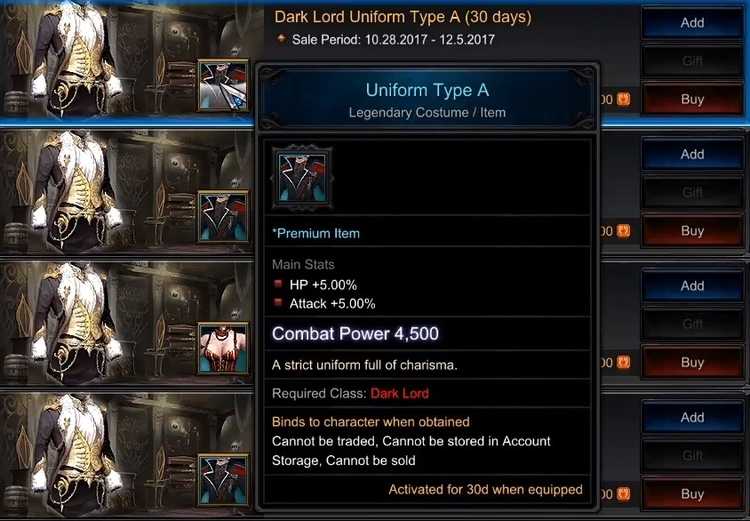Click the fourth row's orange currency coin icon
This screenshot has height=521, width=750.
pos(623,494)
